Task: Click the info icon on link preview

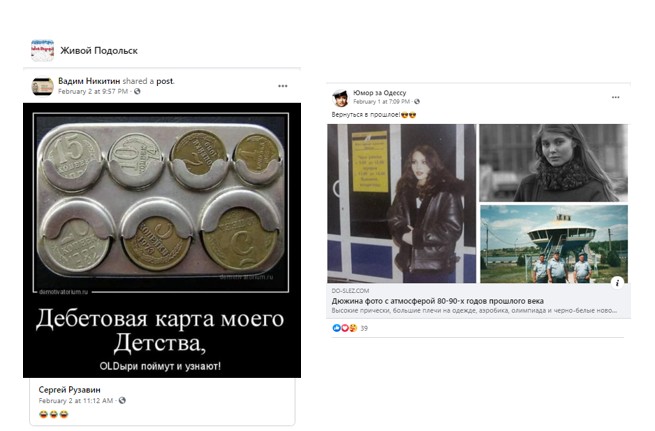Action: pyautogui.click(x=617, y=282)
